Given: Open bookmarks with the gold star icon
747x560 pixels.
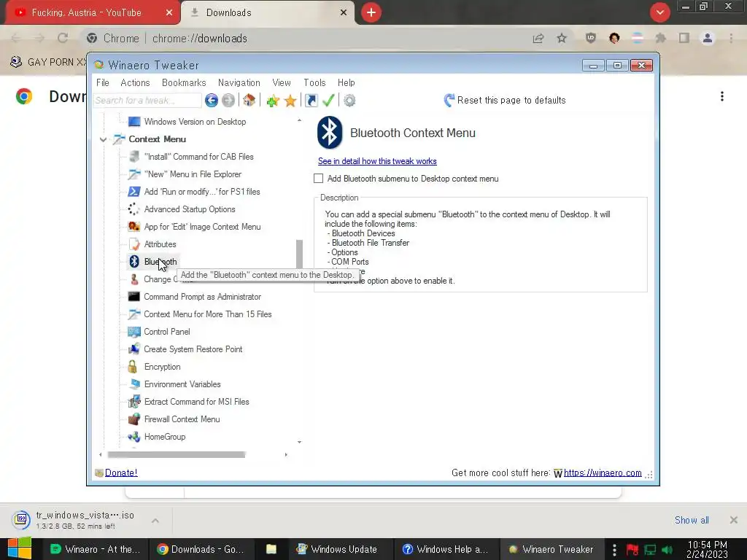Looking at the screenshot, I should click(x=290, y=101).
